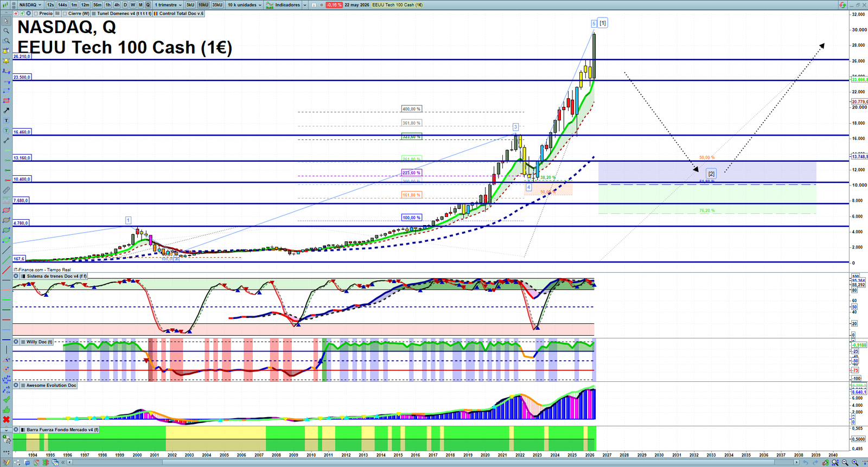Click the green-red order book icon at bottom
This screenshot has width=868, height=467.
point(46,462)
